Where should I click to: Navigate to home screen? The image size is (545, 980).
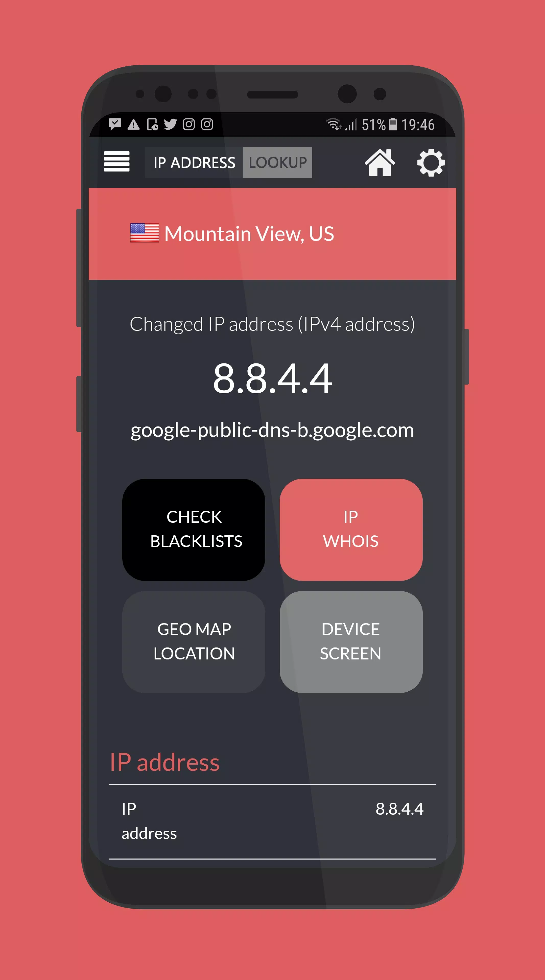click(379, 162)
